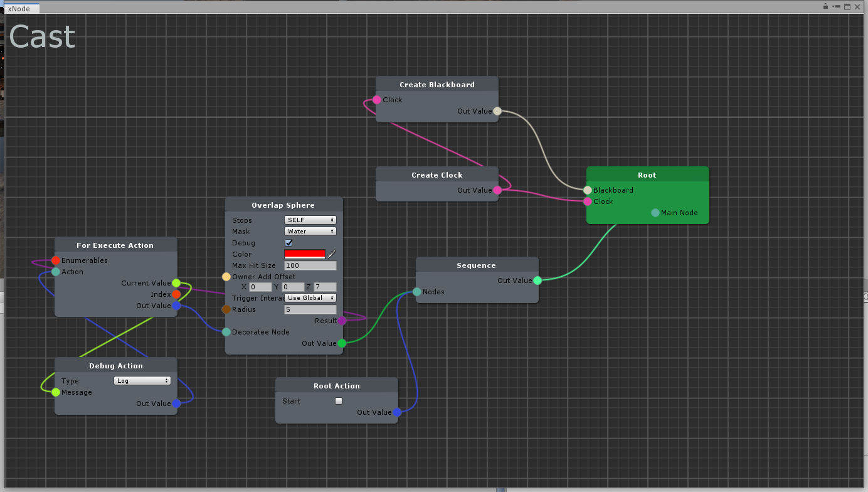The width and height of the screenshot is (868, 492).
Task: Open the xNode window options menu icon
Action: (x=836, y=6)
